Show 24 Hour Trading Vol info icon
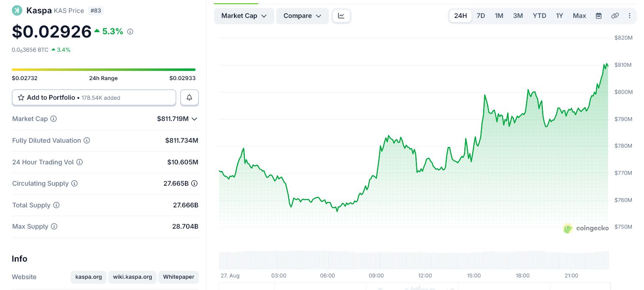Image resolution: width=644 pixels, height=290 pixels. 79,162
